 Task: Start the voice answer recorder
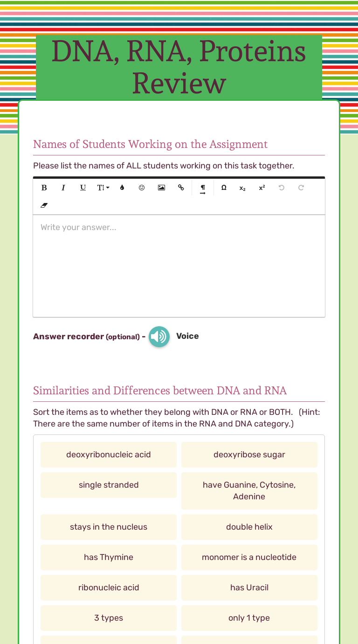[159, 336]
